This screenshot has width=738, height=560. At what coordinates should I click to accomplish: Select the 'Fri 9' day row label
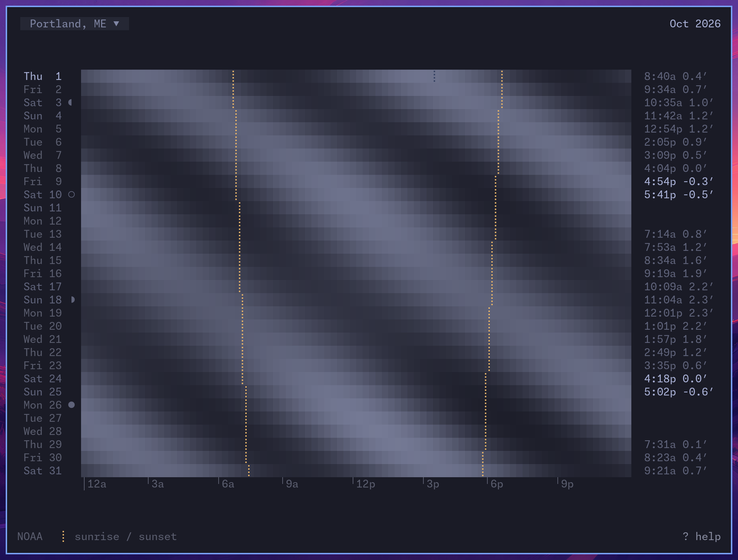pos(43,182)
